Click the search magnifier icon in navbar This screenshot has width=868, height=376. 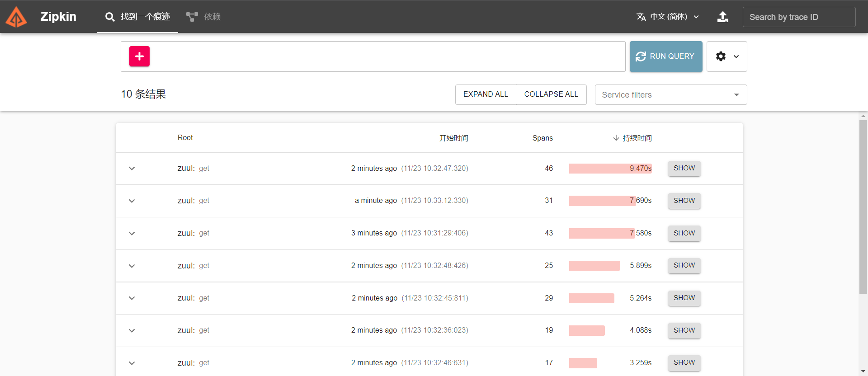110,17
